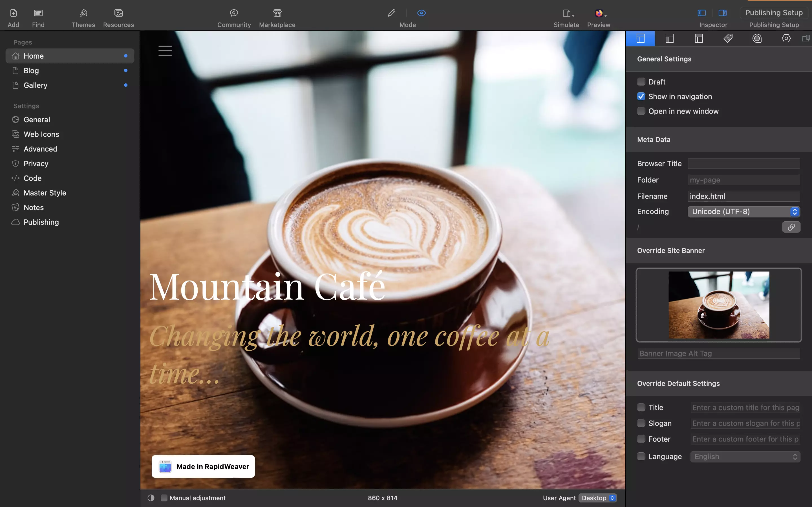
Task: Click the Override Site Banner thumbnail
Action: click(718, 304)
